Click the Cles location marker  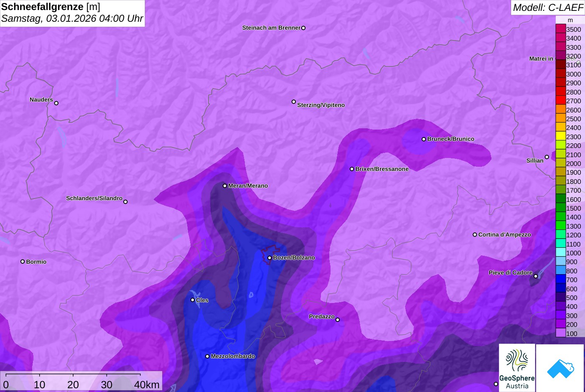tap(193, 300)
